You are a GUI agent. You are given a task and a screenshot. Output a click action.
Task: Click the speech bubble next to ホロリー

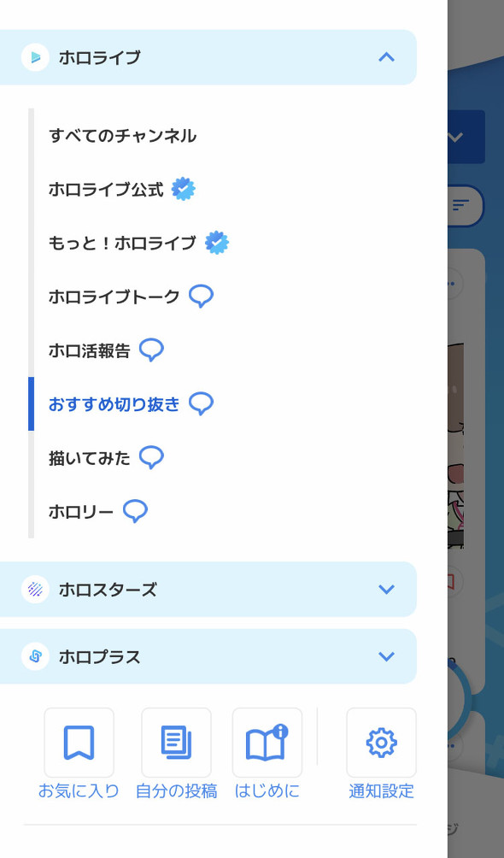137,509
